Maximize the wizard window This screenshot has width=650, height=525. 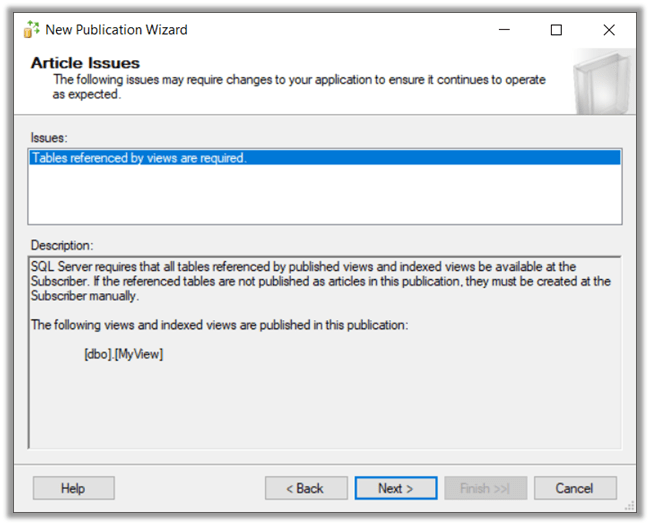point(556,30)
